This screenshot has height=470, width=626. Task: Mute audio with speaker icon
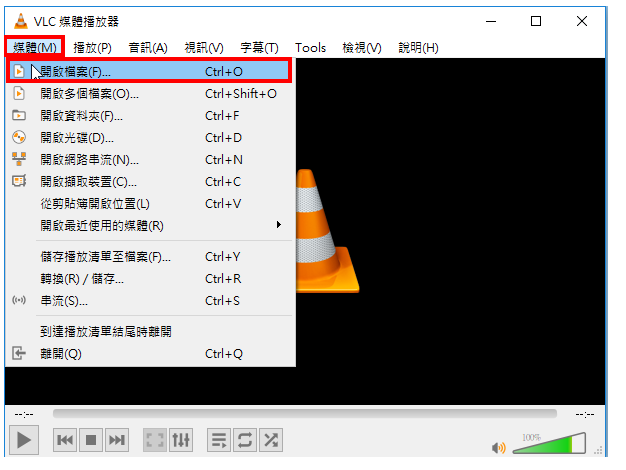pos(499,448)
